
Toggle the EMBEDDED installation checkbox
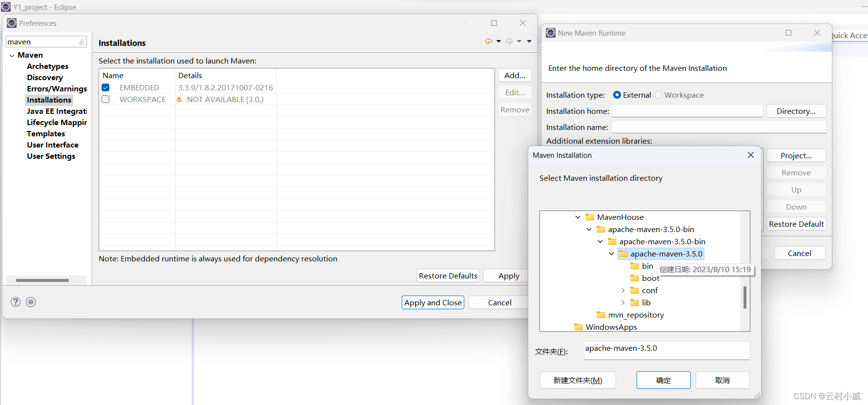pos(105,87)
